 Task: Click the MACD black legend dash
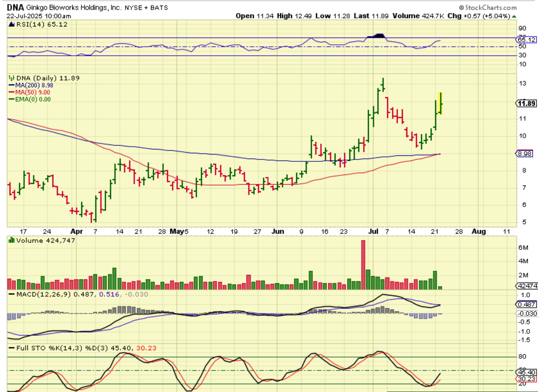coord(11,294)
